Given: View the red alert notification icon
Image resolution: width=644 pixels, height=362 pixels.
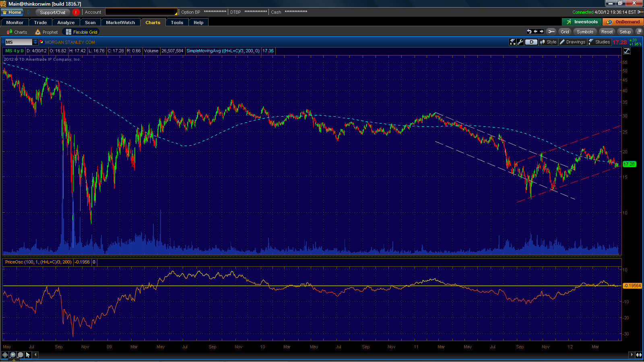Looking at the screenshot, I should coord(76,12).
